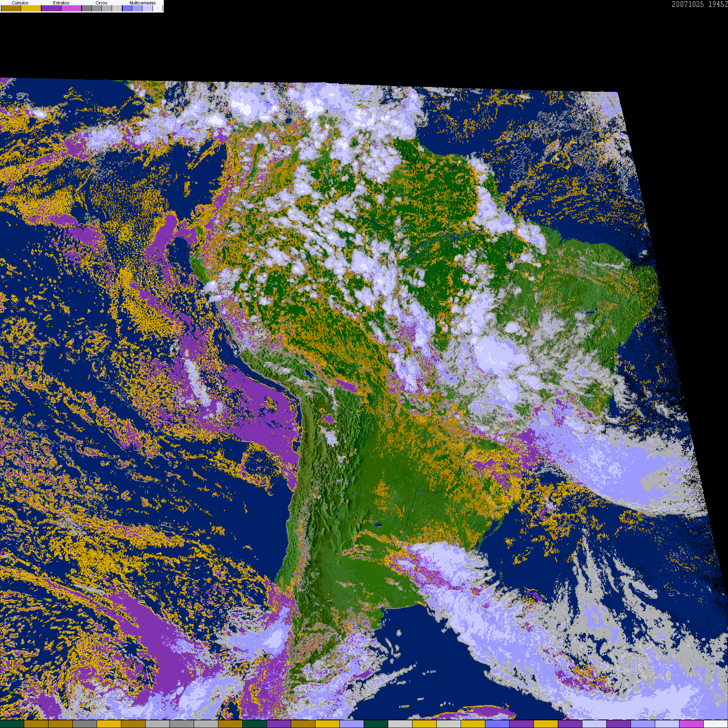Select the medium periwinkle Multicamadas legend swatch
This screenshot has height=728, width=728.
tap(137, 8)
